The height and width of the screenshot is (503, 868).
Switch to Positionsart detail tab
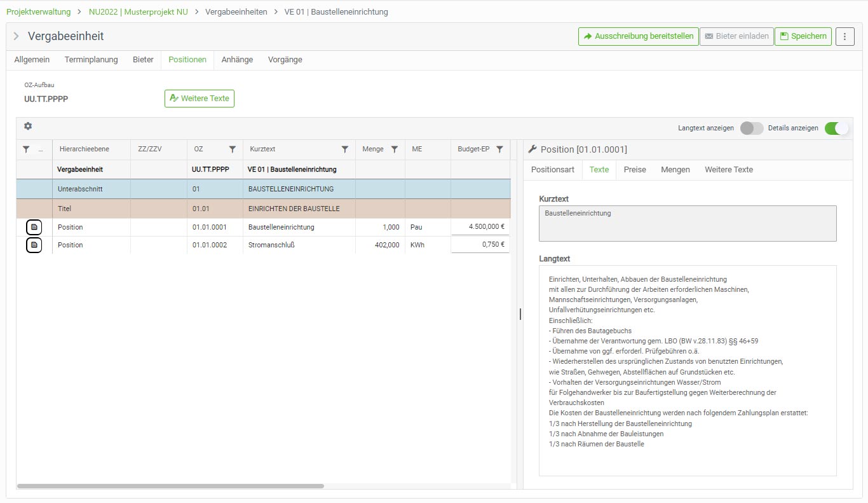tap(553, 170)
